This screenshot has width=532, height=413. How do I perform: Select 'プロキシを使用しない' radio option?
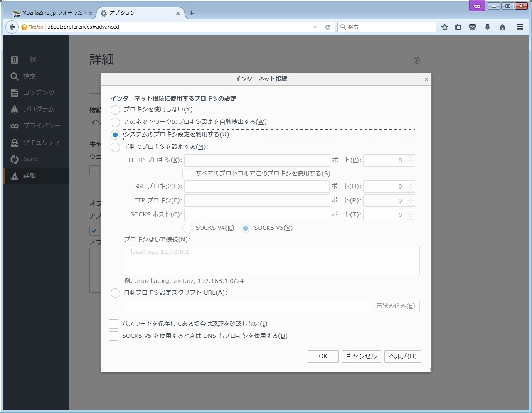click(x=115, y=110)
